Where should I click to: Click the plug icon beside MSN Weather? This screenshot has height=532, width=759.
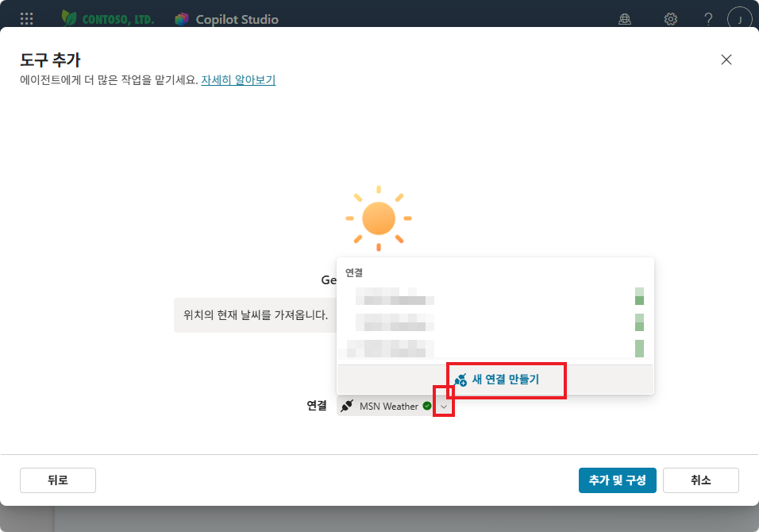pos(347,406)
